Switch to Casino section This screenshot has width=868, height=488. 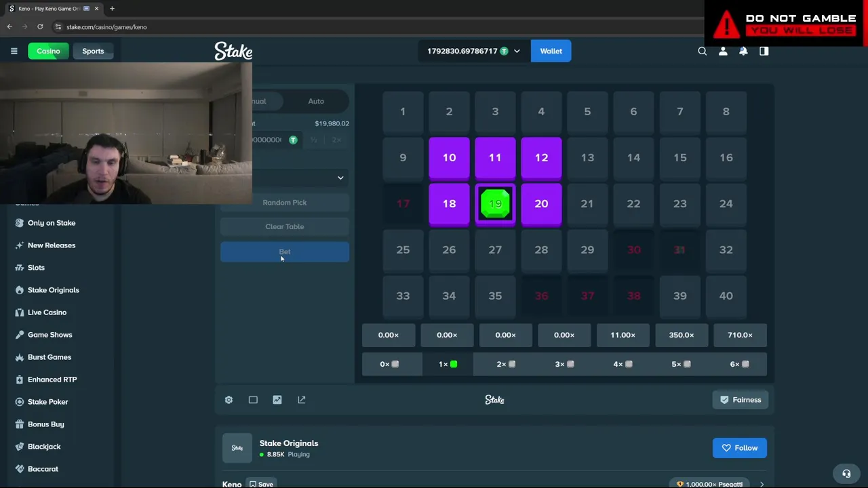pyautogui.click(x=48, y=51)
